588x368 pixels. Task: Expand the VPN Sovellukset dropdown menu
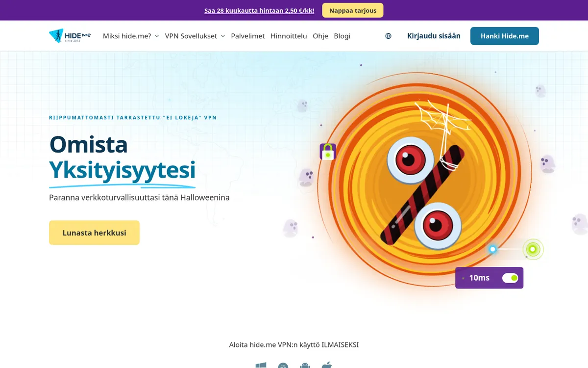(x=195, y=36)
